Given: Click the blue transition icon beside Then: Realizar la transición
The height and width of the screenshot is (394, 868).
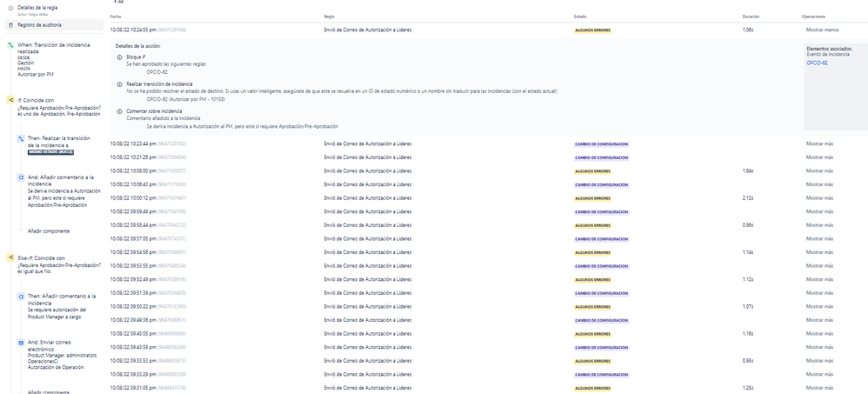Looking at the screenshot, I should [x=21, y=139].
